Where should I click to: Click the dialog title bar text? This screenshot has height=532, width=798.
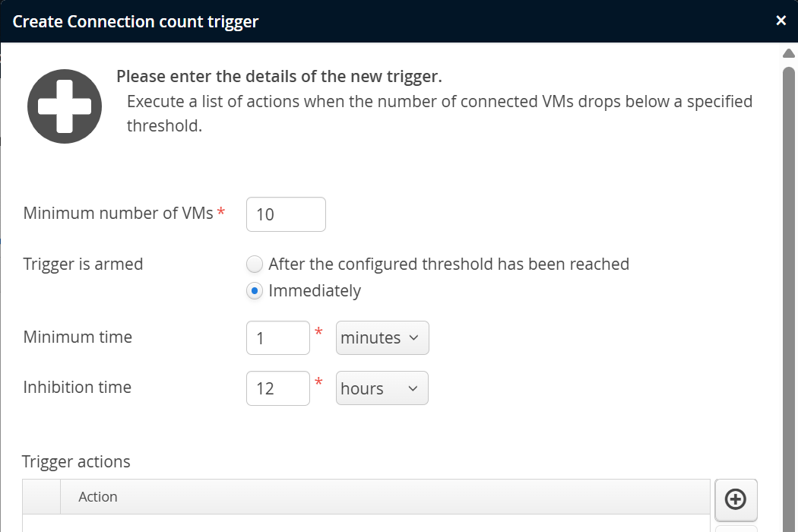(x=135, y=21)
